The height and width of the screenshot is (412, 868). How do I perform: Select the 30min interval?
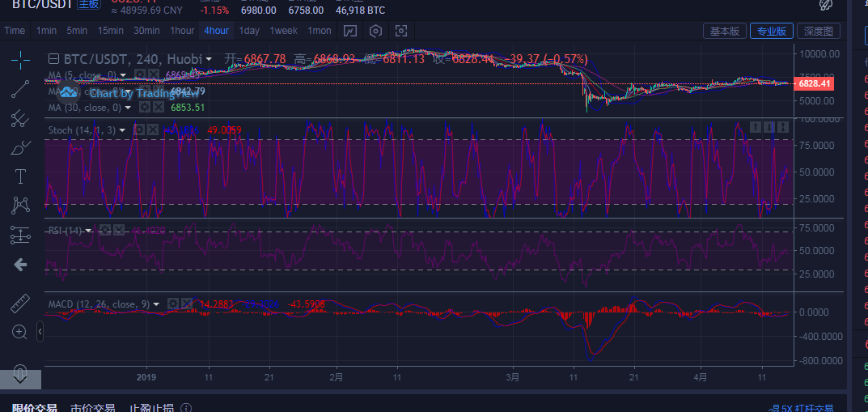(x=146, y=31)
